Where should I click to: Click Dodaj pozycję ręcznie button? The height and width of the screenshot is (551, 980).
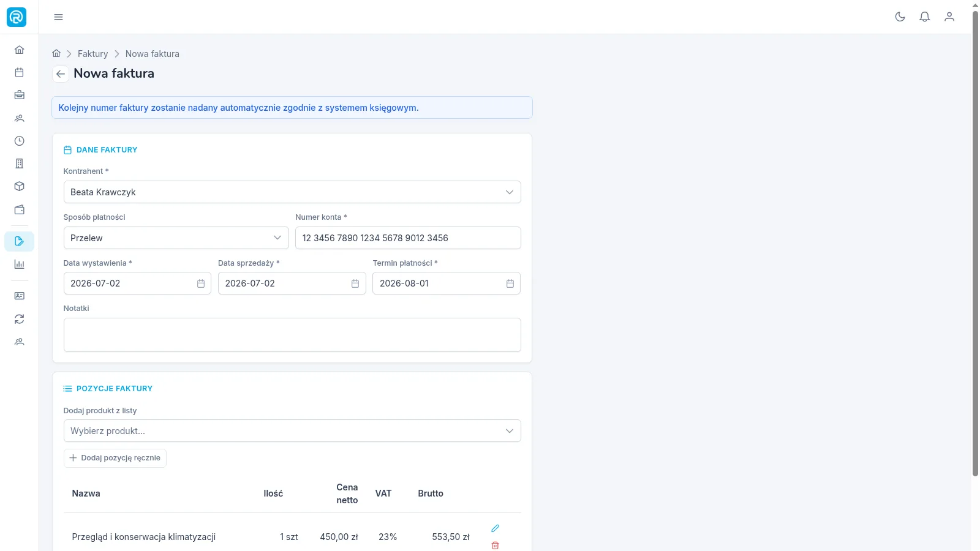tap(115, 458)
